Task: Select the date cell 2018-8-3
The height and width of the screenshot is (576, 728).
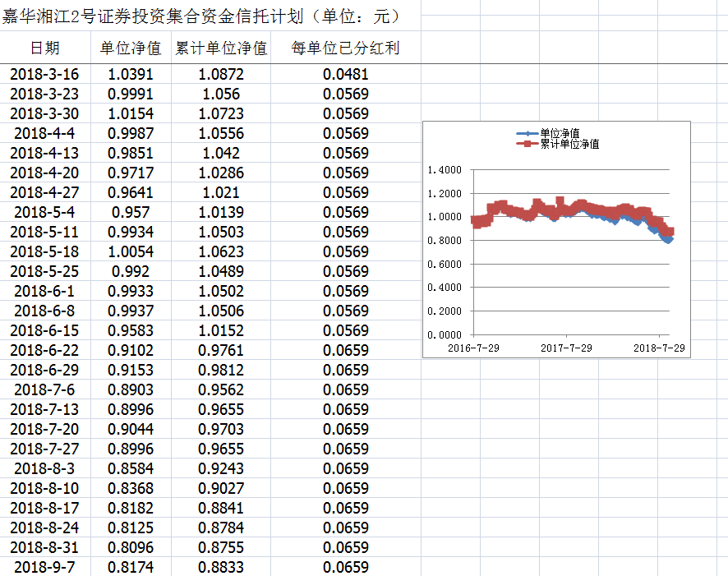Action: (x=45, y=469)
